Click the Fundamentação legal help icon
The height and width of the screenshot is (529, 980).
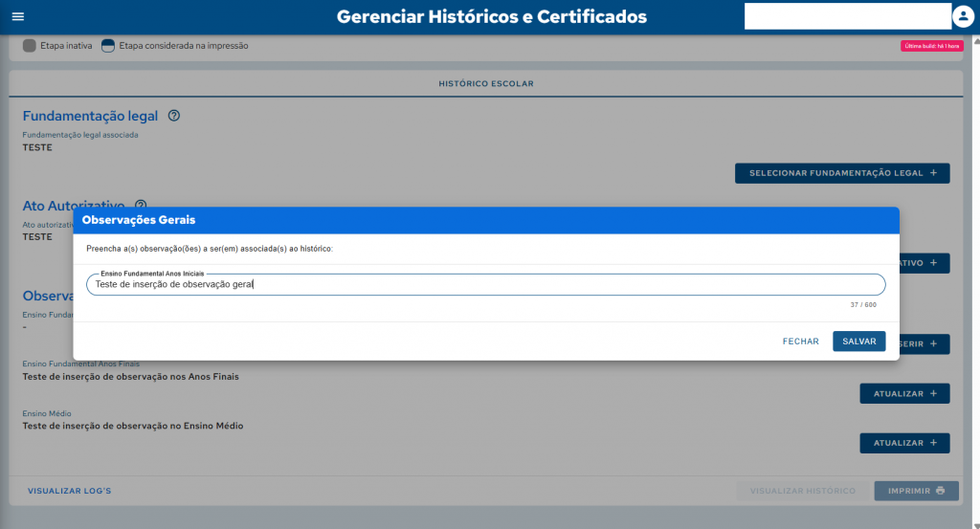tap(174, 116)
